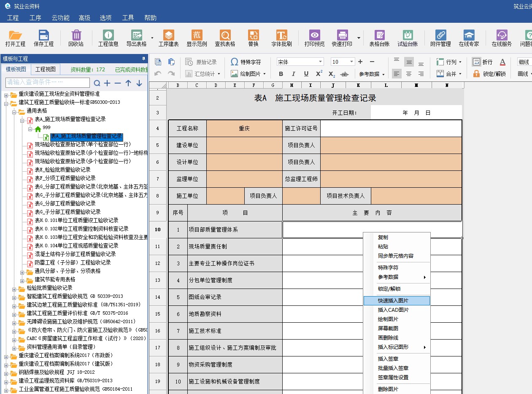Open project with 打开工程 icon

(x=15, y=38)
